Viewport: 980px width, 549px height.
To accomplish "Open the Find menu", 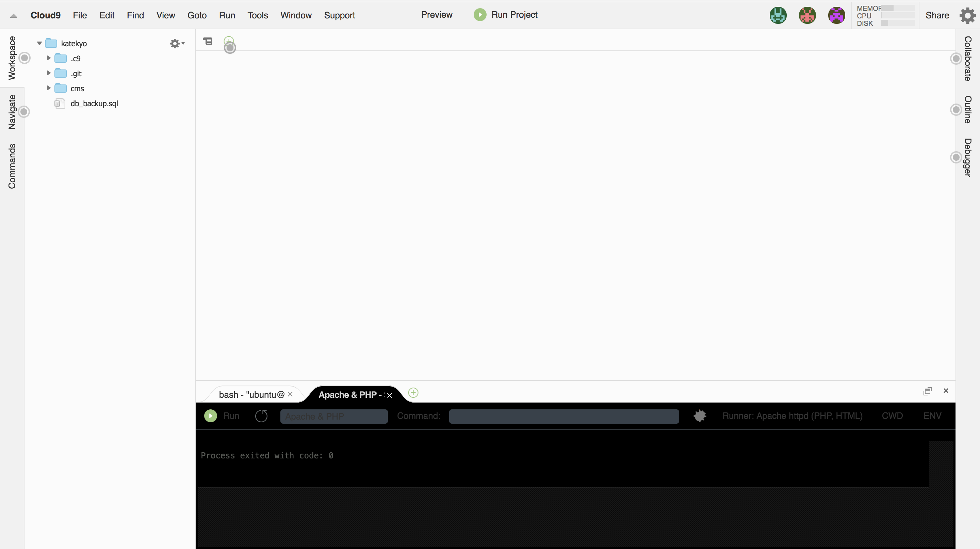I will (135, 16).
